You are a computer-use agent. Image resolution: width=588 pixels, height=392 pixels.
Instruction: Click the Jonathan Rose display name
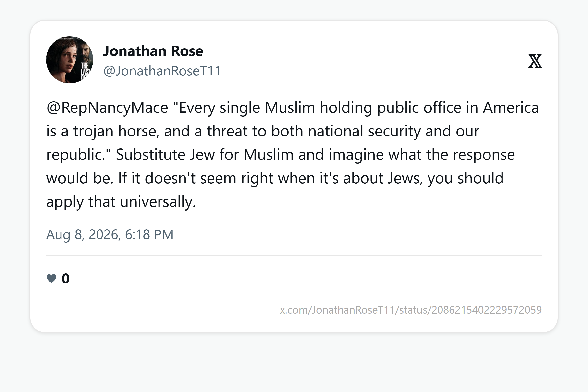click(153, 51)
